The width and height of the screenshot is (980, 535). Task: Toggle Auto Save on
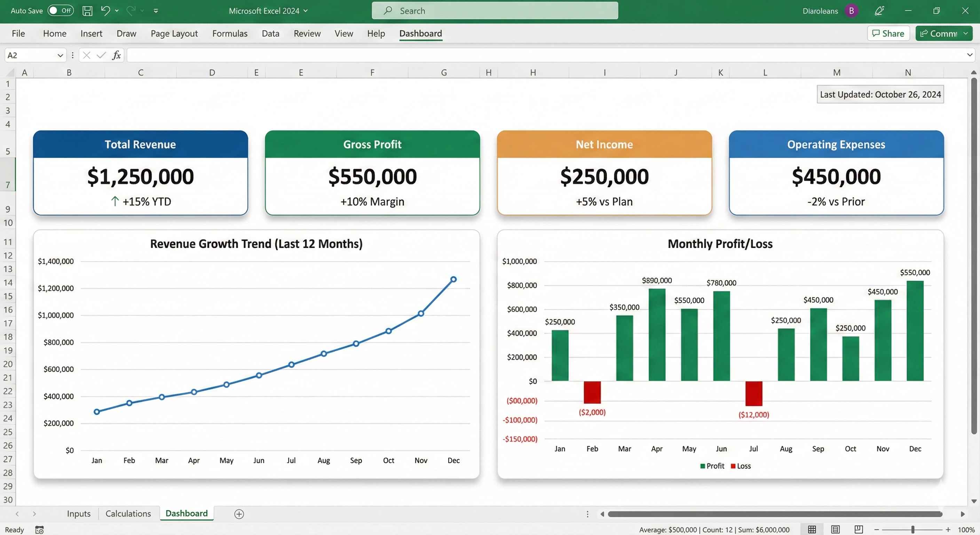[60, 11]
